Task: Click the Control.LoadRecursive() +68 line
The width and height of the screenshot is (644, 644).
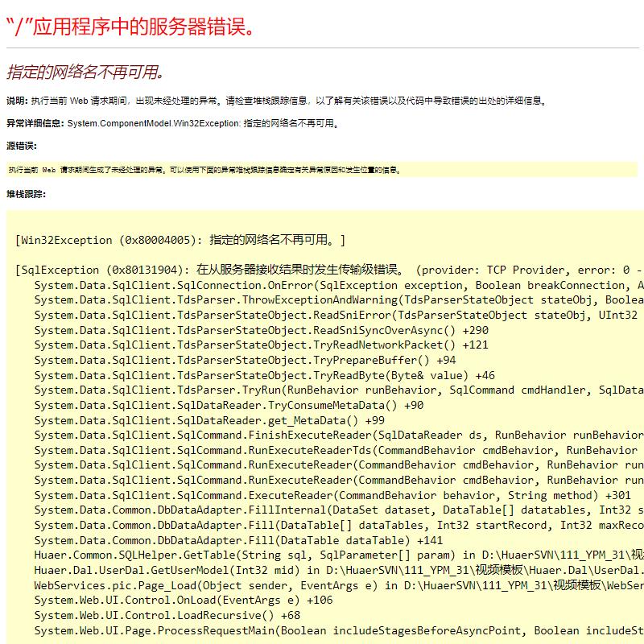Action: (x=167, y=615)
